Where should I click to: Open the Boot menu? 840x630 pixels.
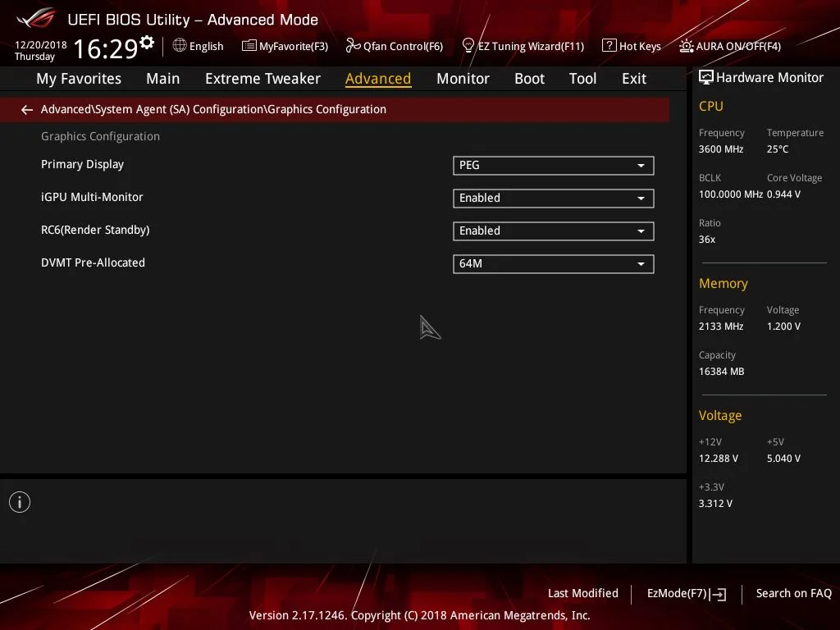pos(529,78)
